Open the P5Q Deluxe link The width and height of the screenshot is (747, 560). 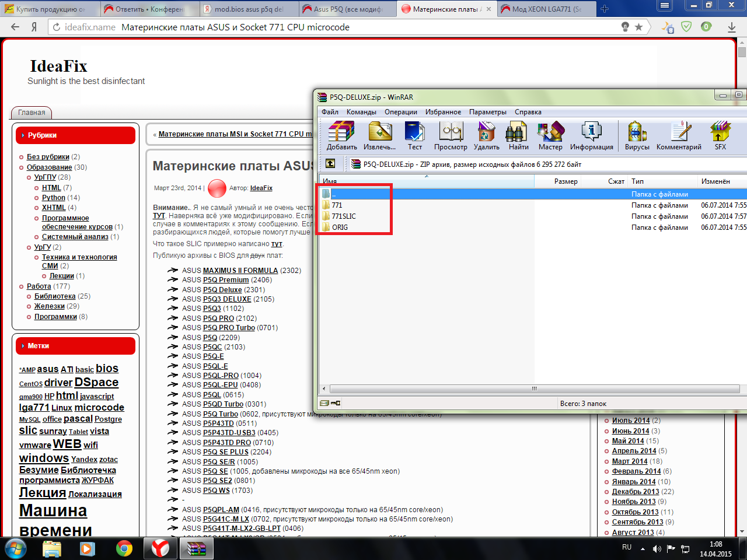[x=222, y=290]
